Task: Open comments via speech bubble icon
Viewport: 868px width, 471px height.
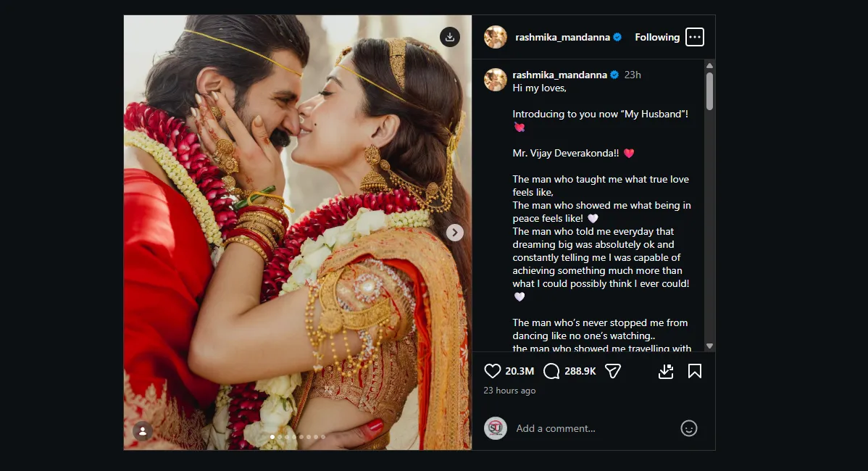Action: (551, 371)
